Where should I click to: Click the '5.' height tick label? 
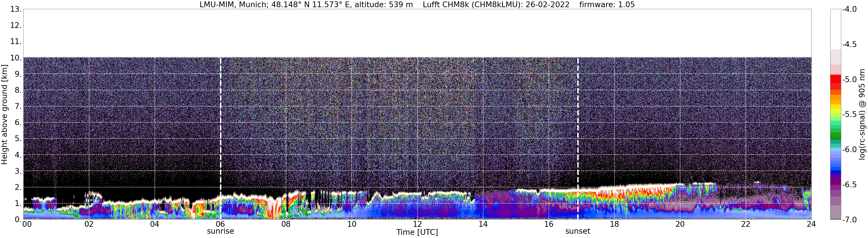18,139
